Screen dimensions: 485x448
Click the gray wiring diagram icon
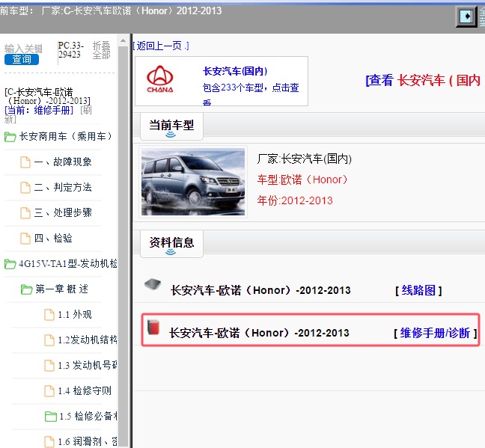pos(153,283)
